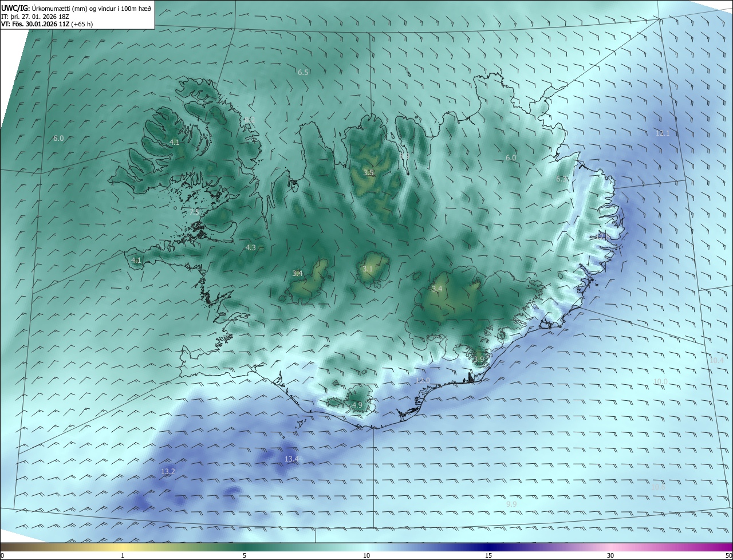Click the 4.3 value label
The height and width of the screenshot is (560, 733).
(250, 247)
